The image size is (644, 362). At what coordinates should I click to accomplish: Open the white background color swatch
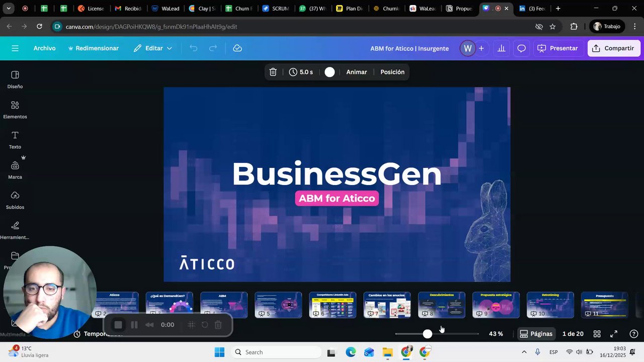pos(330,72)
